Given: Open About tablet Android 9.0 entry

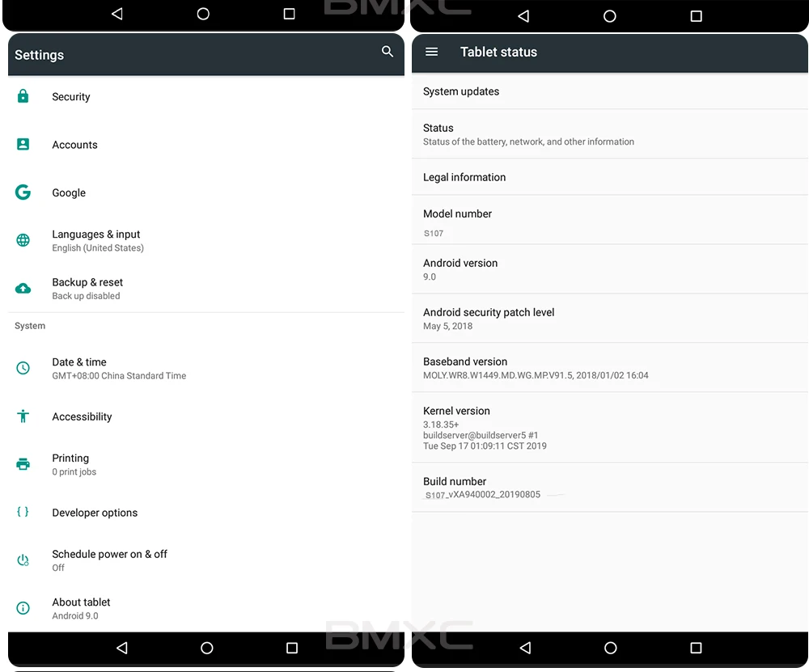Looking at the screenshot, I should [205, 608].
